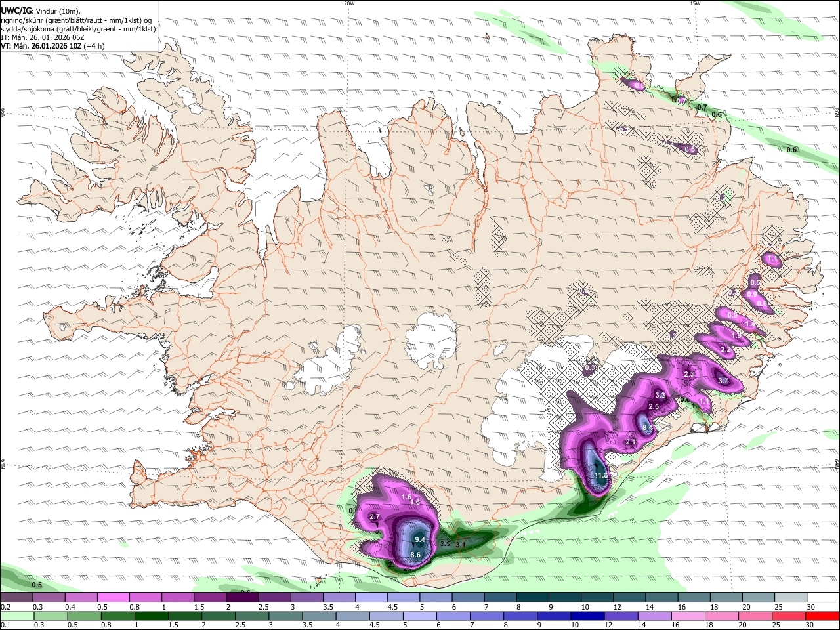The image size is (840, 630).
Task: Click the '3.1' precipitation value
Action: coord(460,545)
